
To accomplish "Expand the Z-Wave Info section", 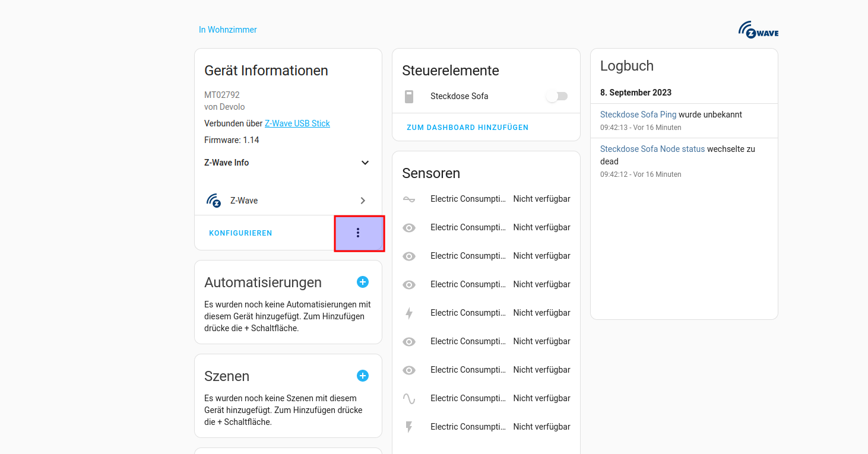I will (x=365, y=163).
